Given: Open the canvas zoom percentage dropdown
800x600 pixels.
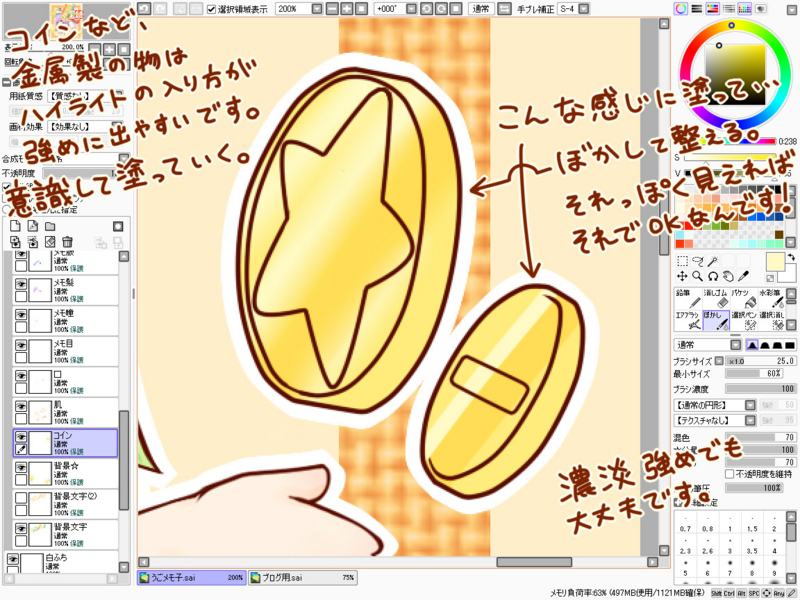Looking at the screenshot, I should (x=316, y=7).
